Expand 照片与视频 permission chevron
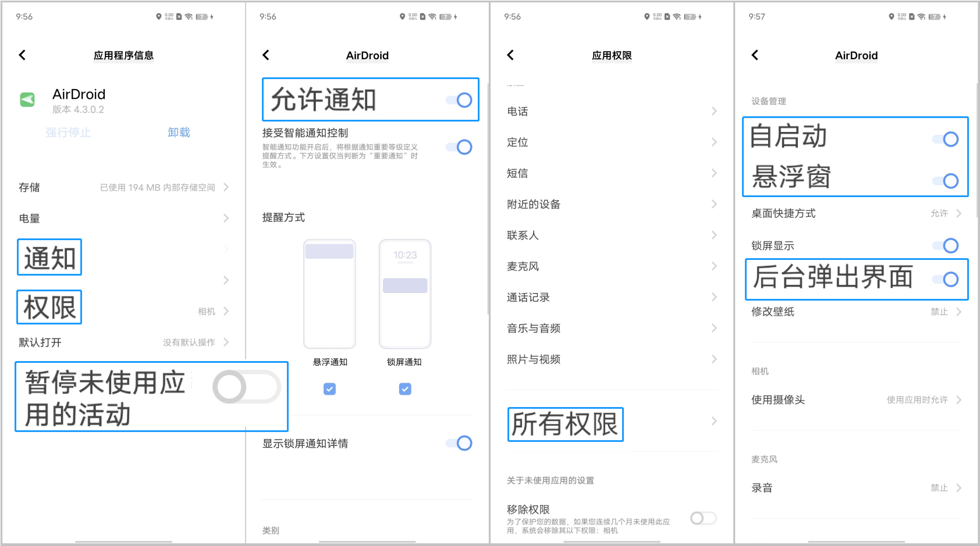 tap(714, 359)
